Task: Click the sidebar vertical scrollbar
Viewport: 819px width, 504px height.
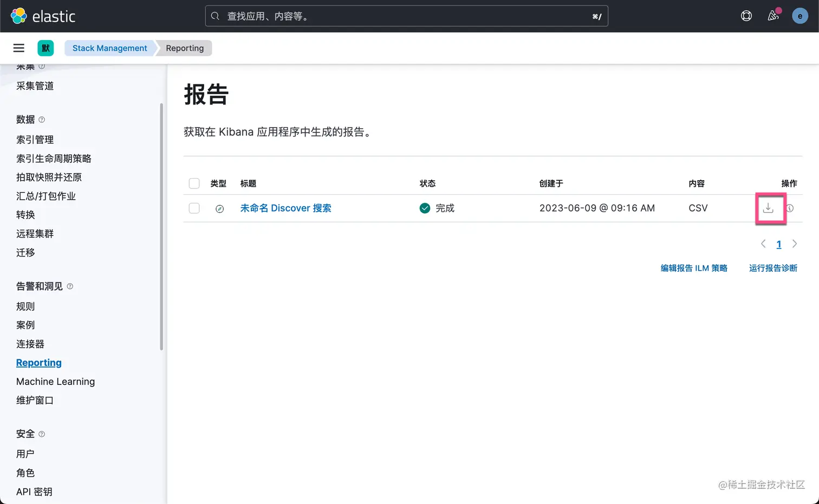Action: pyautogui.click(x=161, y=226)
